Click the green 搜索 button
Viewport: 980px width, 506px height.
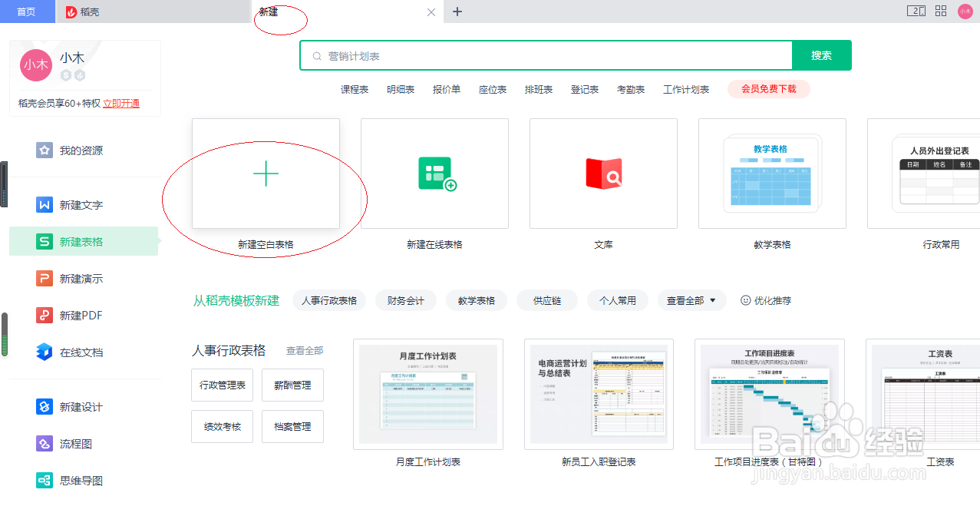click(821, 55)
